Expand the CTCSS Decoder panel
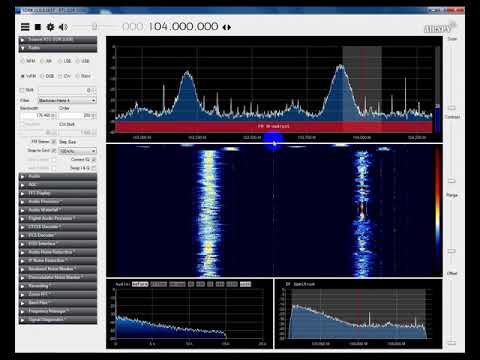480x360 pixels. tap(58, 227)
